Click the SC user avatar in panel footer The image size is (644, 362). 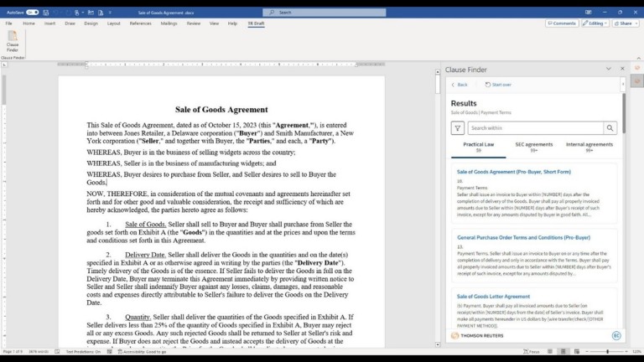click(x=616, y=335)
